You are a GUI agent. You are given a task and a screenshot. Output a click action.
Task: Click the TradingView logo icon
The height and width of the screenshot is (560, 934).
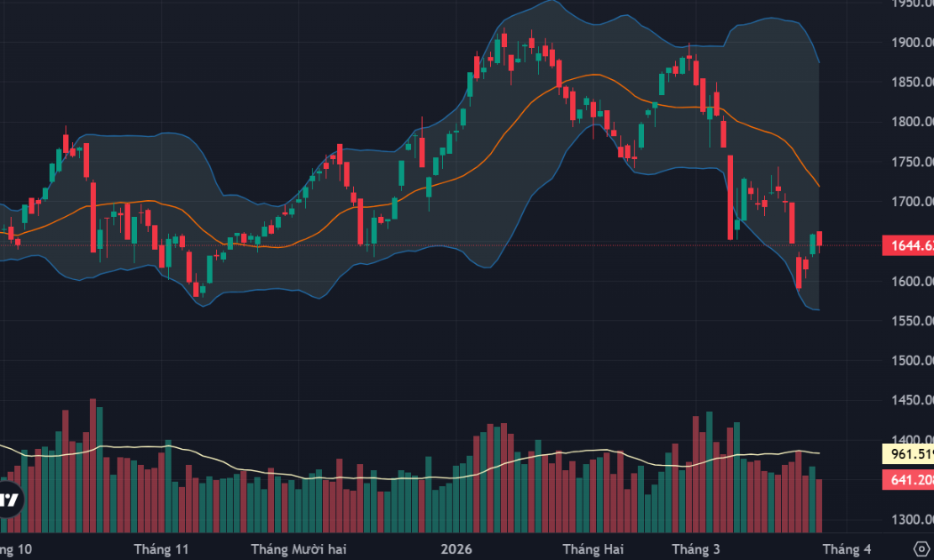tap(9, 500)
